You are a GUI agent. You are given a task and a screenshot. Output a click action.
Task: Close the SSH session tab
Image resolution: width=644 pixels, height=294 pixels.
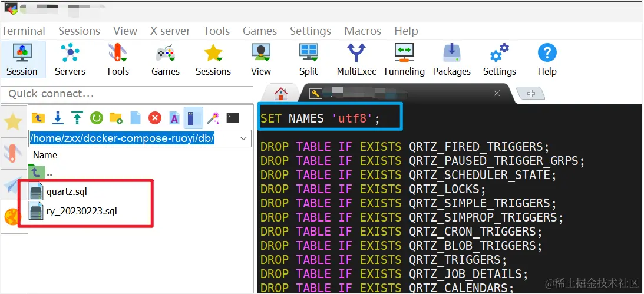click(497, 94)
